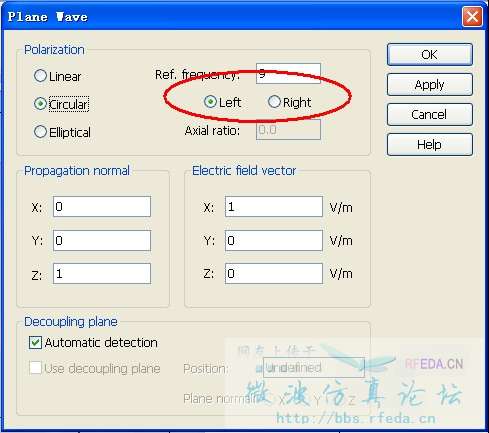Screen dimensions: 489x433
Task: Click the OK button
Action: pyautogui.click(x=430, y=54)
